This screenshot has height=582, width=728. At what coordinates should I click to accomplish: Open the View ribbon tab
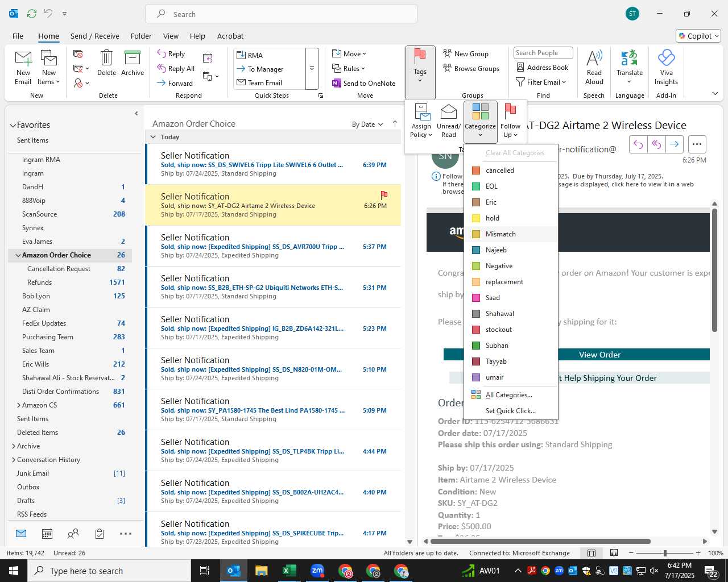click(x=171, y=36)
